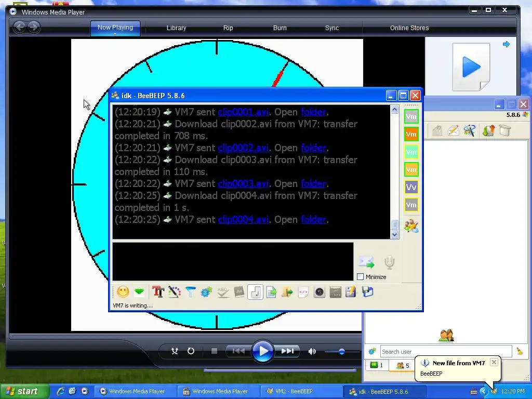Screen dimensions: 532x399
Task: Click the green gem preset message icon
Action: pyautogui.click(x=139, y=292)
